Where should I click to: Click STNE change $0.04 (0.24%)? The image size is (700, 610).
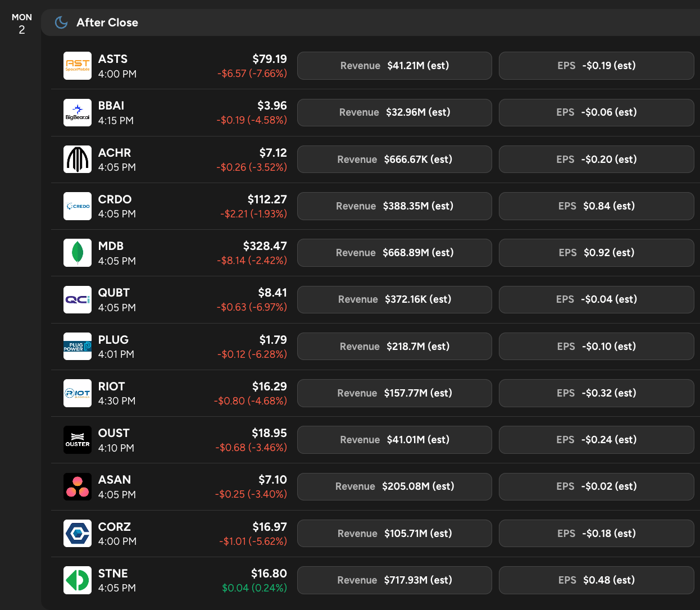coord(254,588)
